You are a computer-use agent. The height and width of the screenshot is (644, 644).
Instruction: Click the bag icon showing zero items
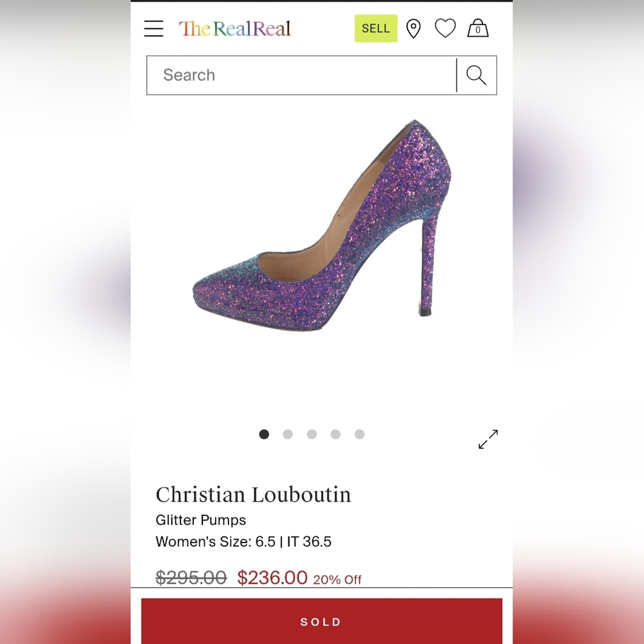[478, 28]
